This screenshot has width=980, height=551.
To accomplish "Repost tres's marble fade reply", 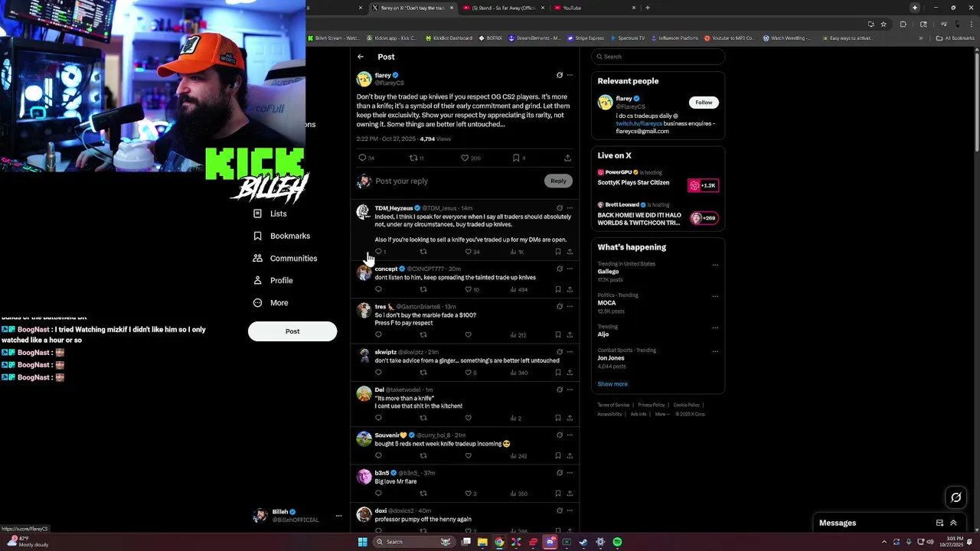I will pyautogui.click(x=423, y=334).
